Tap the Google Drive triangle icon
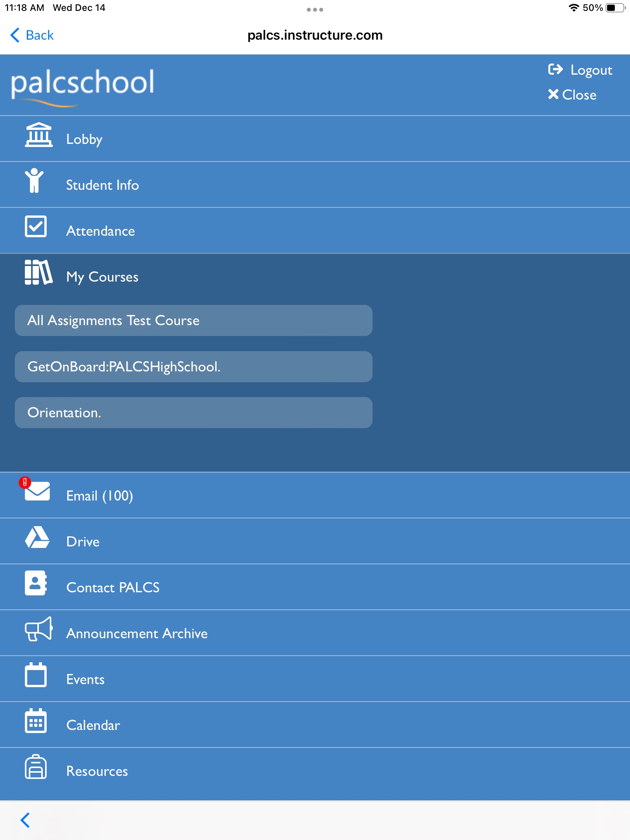The width and height of the screenshot is (630, 840). (37, 537)
